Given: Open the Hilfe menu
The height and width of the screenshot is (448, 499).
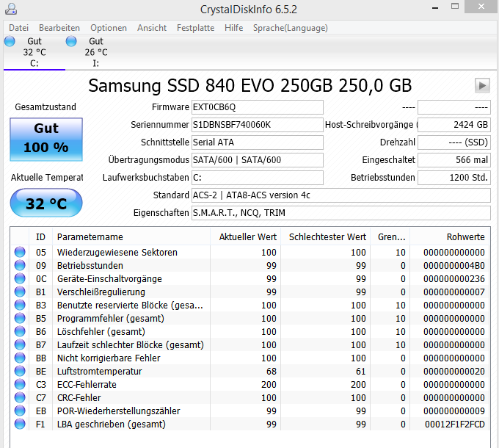Looking at the screenshot, I should pyautogui.click(x=233, y=28).
